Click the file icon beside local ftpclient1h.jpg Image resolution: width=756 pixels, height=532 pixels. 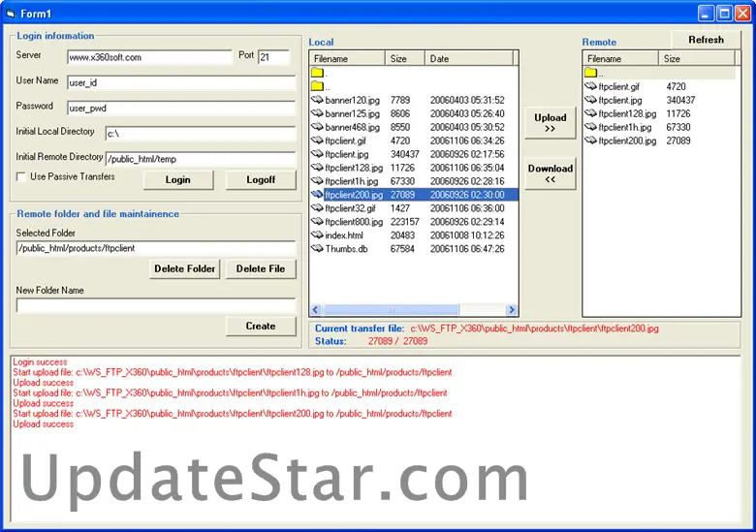click(x=317, y=180)
